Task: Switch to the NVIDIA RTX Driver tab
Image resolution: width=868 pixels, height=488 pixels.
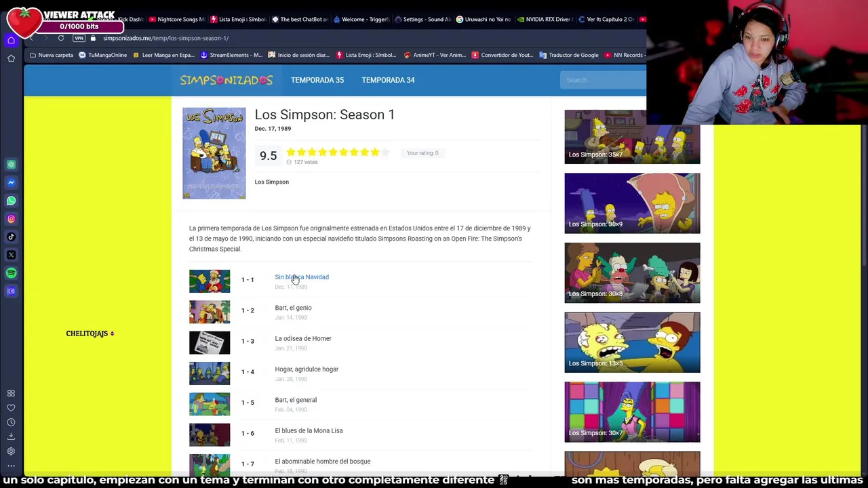Action: pyautogui.click(x=545, y=19)
